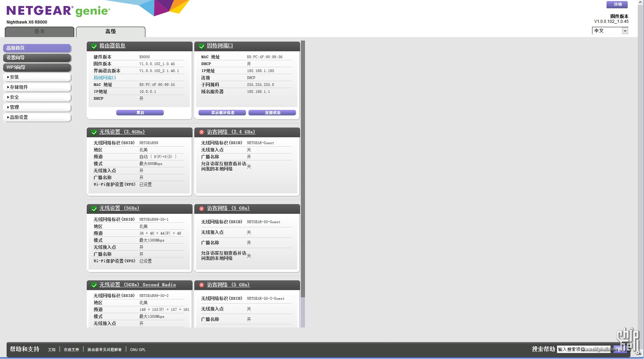Expand the 管理 sidebar section
644x359 pixels.
click(x=37, y=107)
